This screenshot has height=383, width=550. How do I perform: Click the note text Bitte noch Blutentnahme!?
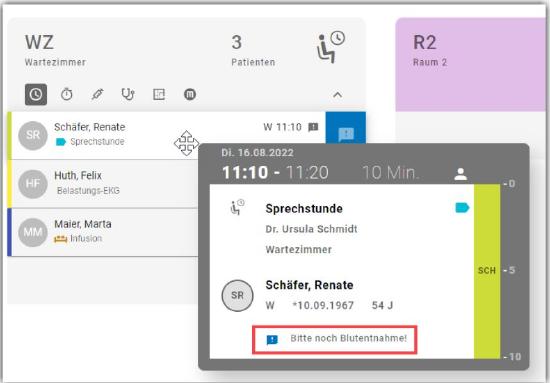click(349, 338)
